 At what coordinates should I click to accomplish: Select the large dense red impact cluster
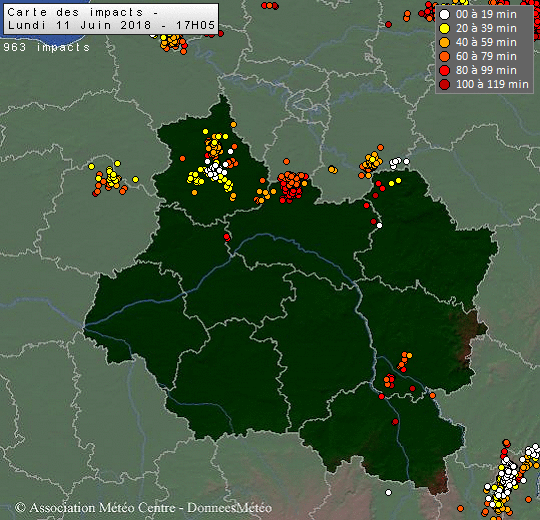[293, 187]
